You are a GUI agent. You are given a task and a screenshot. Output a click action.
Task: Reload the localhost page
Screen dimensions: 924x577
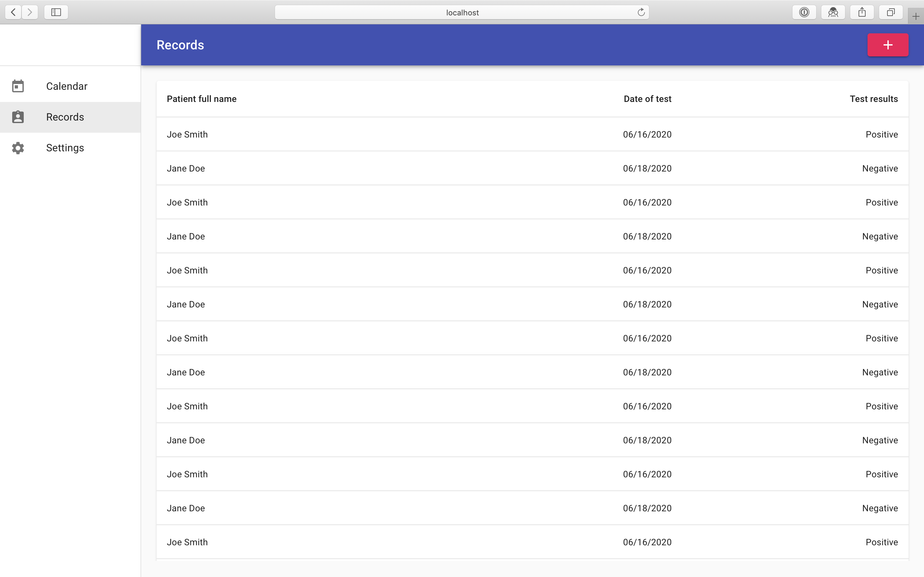click(x=641, y=12)
